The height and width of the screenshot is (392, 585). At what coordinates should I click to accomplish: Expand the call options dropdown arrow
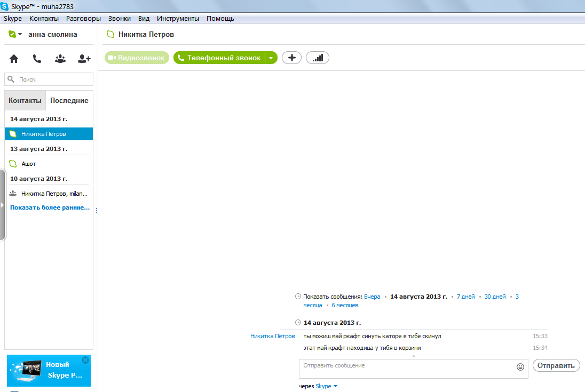(271, 58)
